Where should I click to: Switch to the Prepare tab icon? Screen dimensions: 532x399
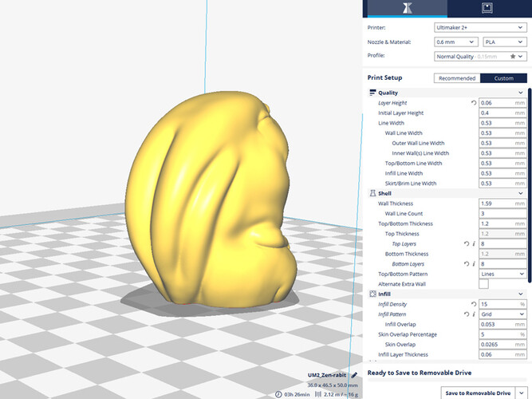tap(407, 8)
